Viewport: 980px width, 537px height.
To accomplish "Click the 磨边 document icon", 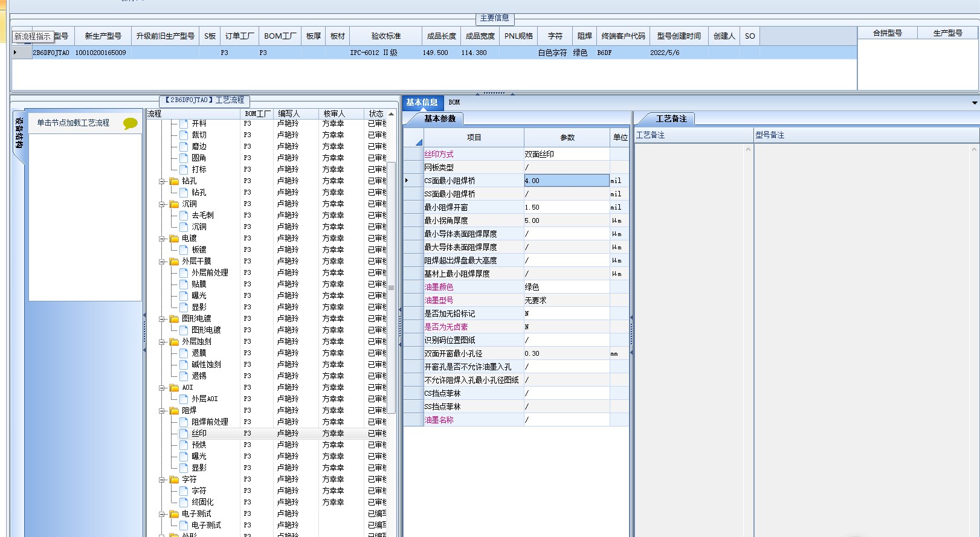I will (184, 146).
